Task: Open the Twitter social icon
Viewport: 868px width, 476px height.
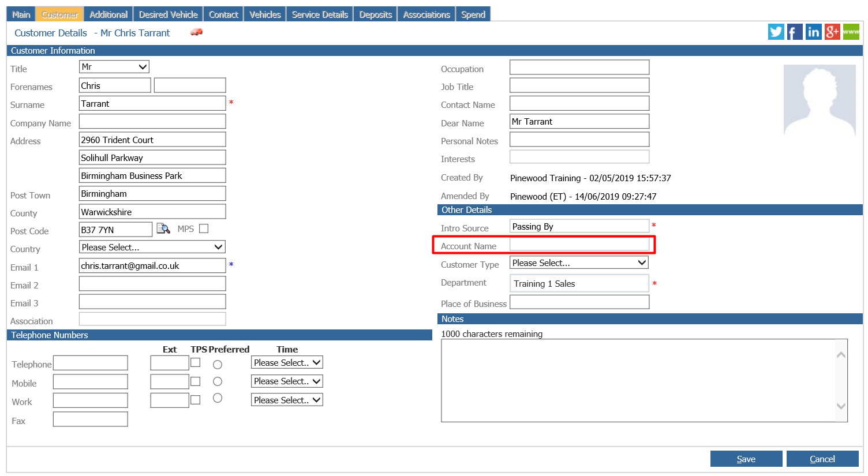Action: [x=776, y=32]
